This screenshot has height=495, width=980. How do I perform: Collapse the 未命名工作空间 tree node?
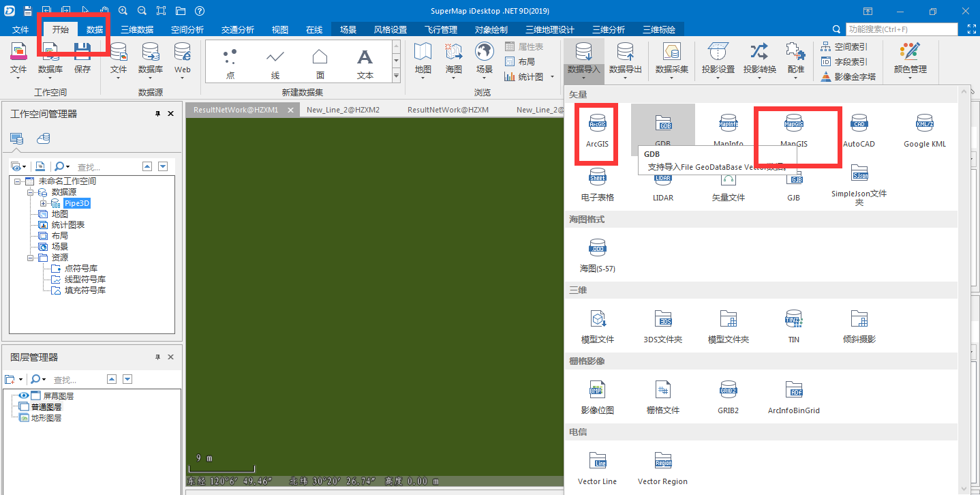point(17,181)
